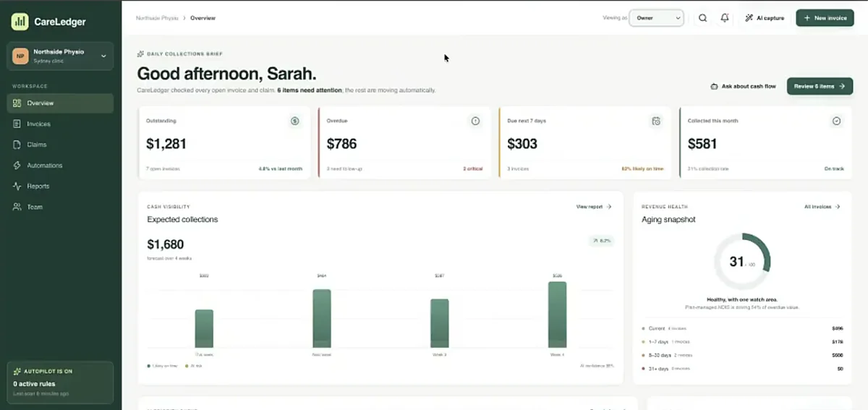868x410 pixels.
Task: Click the Autopilot is on panel
Action: [59, 382]
